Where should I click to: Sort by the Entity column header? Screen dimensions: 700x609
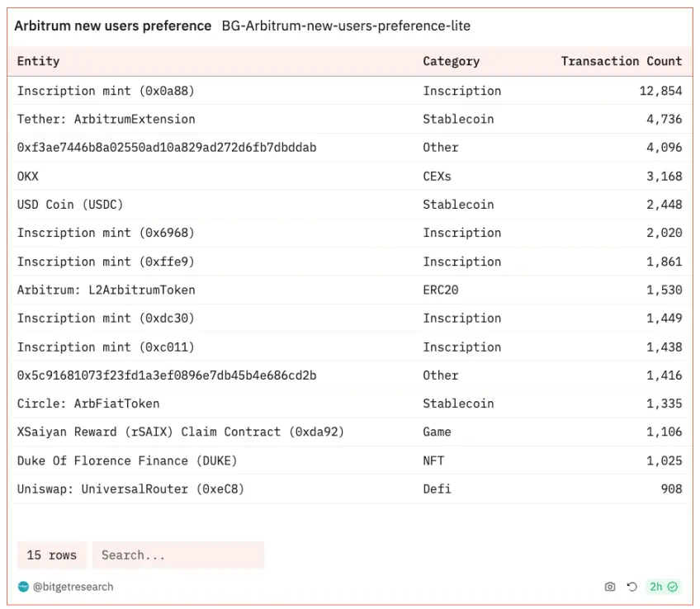(x=39, y=61)
